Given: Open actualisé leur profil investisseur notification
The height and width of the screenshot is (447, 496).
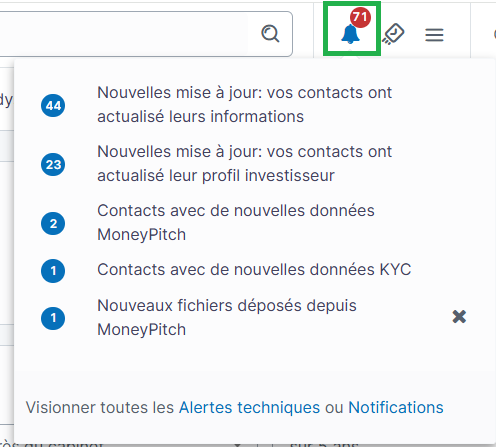Looking at the screenshot, I should (x=244, y=164).
